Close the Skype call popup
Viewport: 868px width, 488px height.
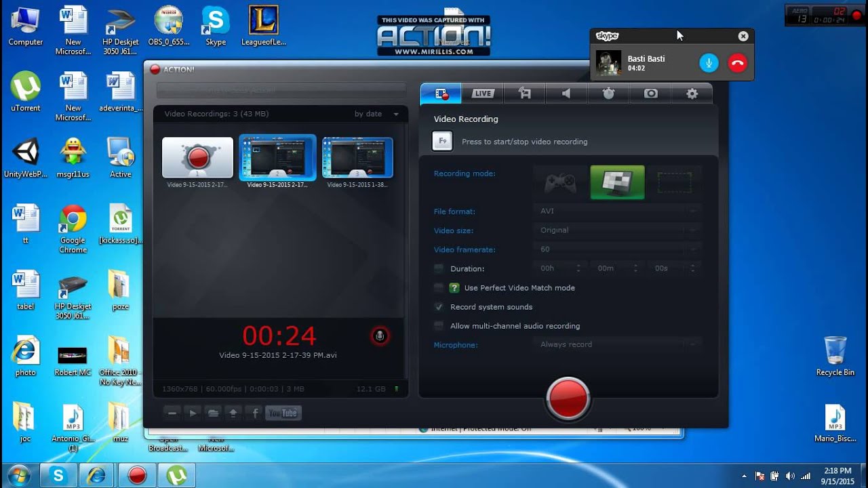click(743, 36)
